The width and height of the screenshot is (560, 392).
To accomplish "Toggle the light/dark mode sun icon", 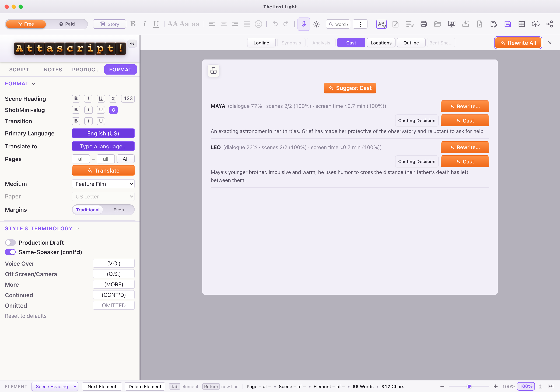I will (x=316, y=24).
